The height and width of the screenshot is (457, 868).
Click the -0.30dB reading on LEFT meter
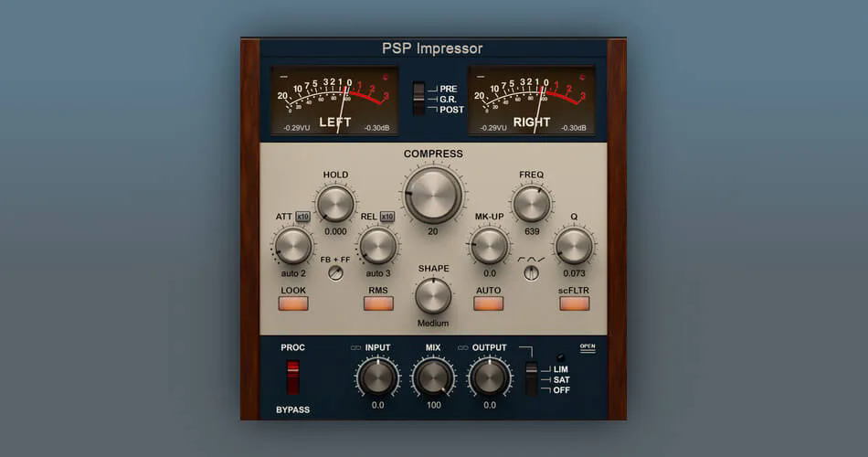[x=377, y=128]
